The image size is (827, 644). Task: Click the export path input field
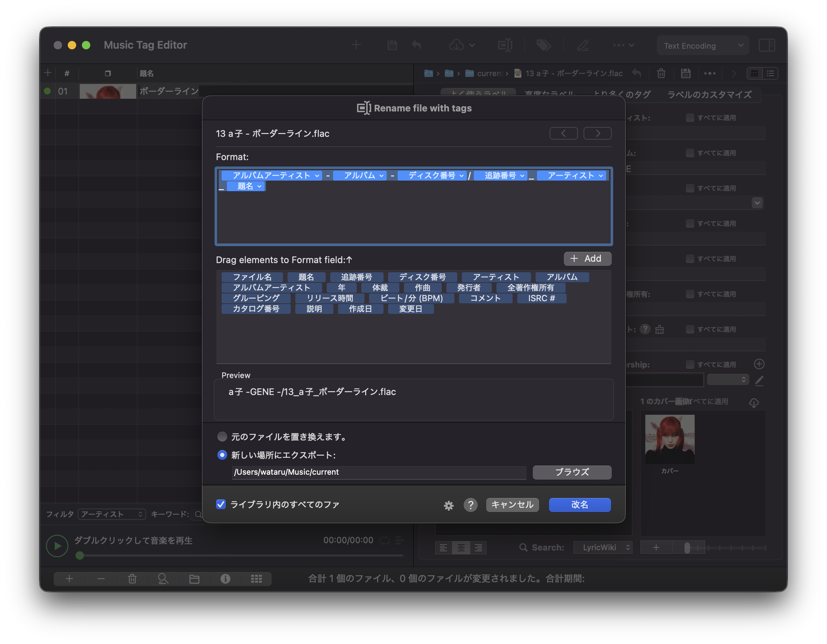pyautogui.click(x=379, y=472)
